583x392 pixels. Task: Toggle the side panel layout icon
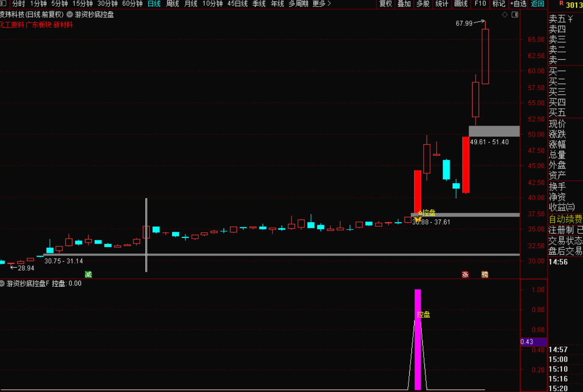[515, 15]
